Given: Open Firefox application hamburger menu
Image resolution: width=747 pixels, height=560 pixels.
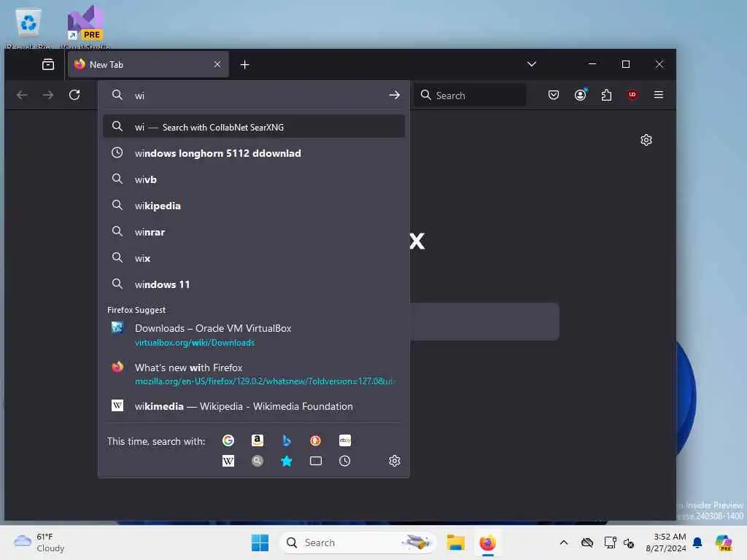Looking at the screenshot, I should point(659,95).
